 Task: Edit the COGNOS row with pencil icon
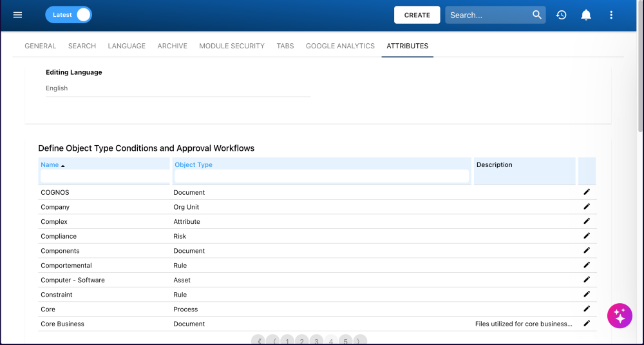point(587,192)
